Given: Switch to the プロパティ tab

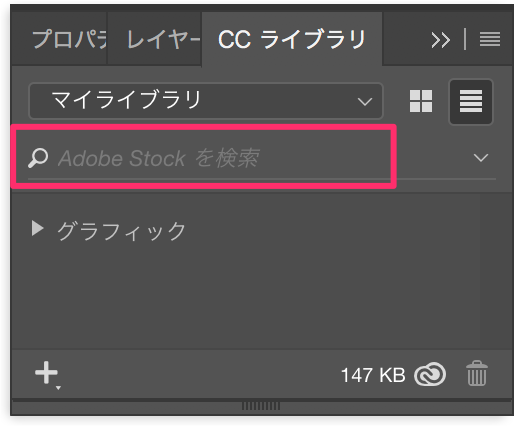Looking at the screenshot, I should (x=69, y=39).
